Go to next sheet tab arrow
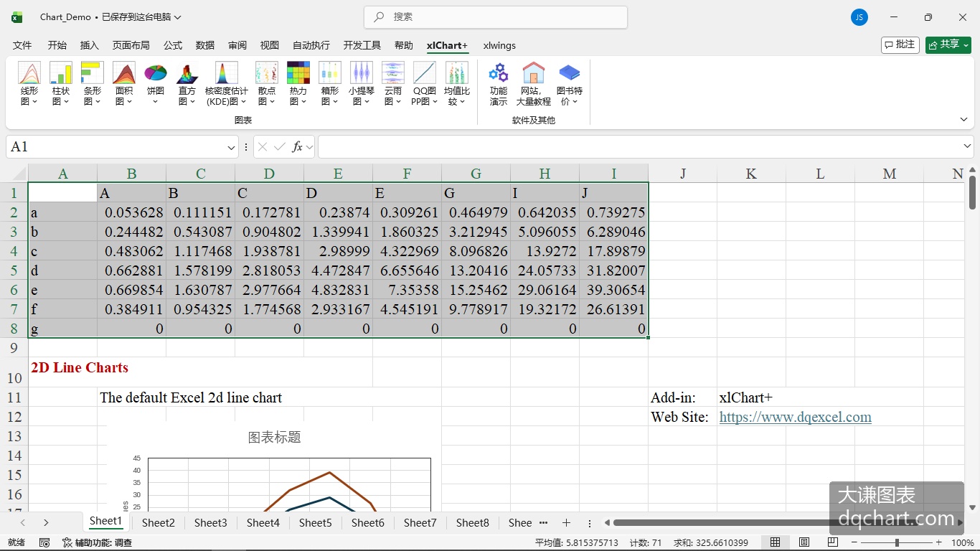The width and height of the screenshot is (980, 551). (46, 523)
